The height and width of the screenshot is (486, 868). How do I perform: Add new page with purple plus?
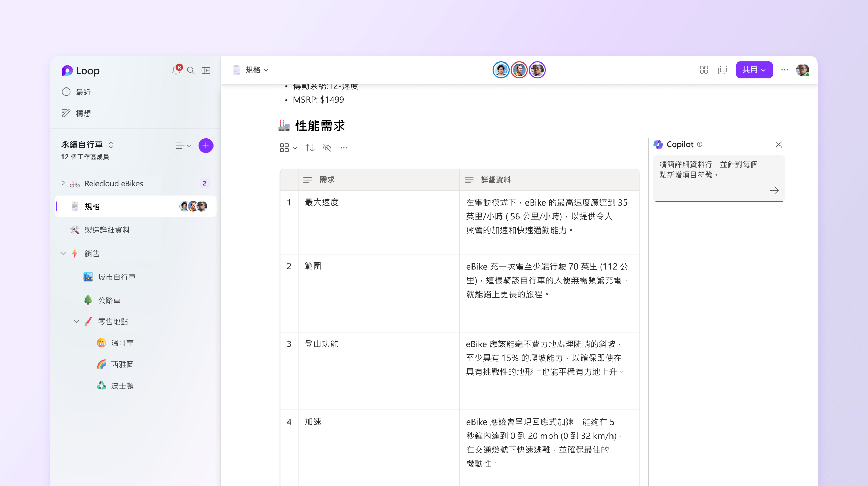(206, 145)
